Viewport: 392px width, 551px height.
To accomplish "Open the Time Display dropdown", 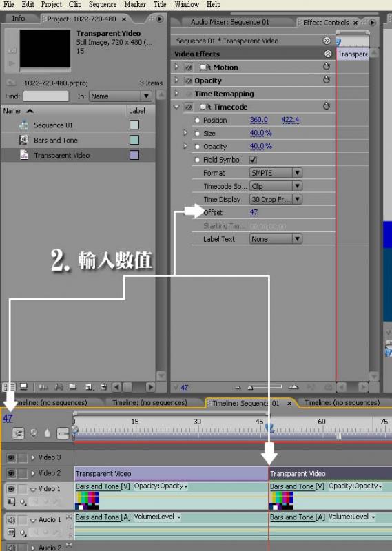I will (276, 199).
